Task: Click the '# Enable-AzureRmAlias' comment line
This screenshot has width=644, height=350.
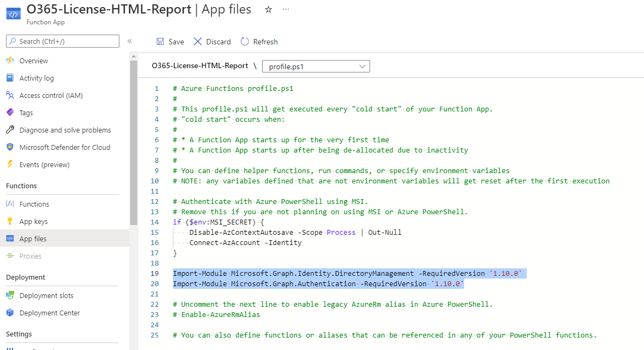Action: click(217, 315)
